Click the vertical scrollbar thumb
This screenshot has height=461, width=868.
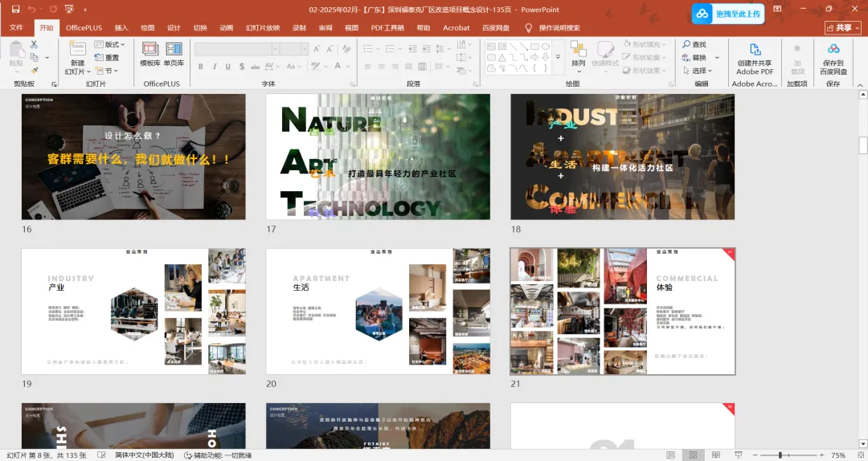coord(862,145)
